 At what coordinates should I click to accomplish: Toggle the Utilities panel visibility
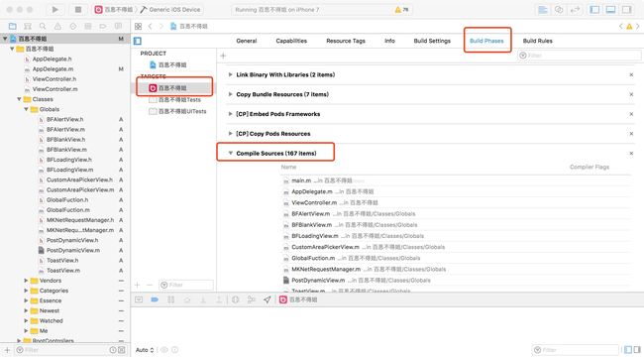[x=627, y=10]
